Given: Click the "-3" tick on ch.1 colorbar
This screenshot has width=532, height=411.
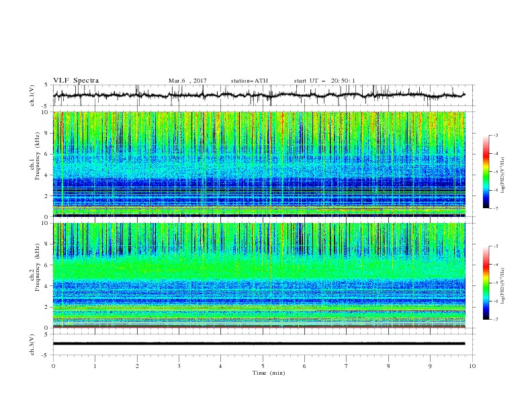Looking at the screenshot, I should 496,135.
